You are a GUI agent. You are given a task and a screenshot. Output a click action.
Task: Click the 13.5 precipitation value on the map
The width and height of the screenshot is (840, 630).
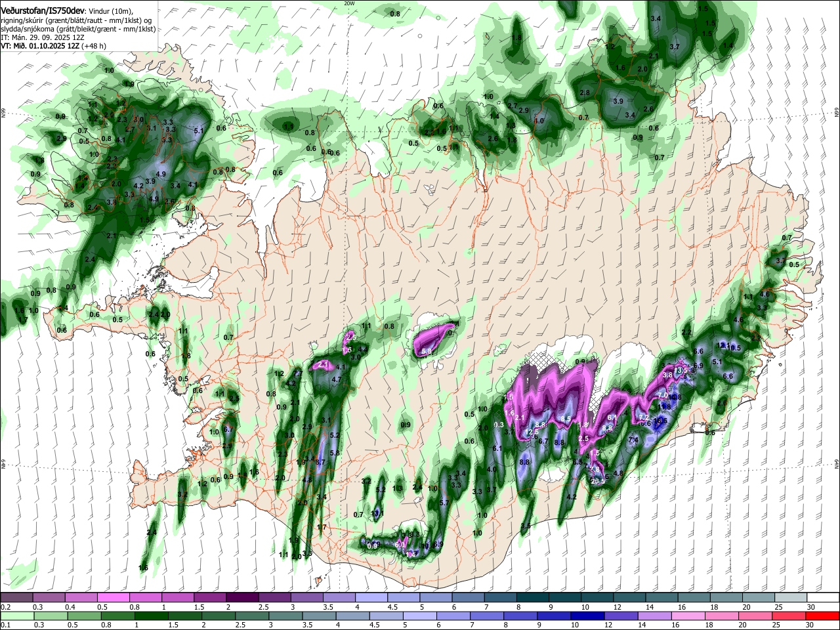pos(682,369)
